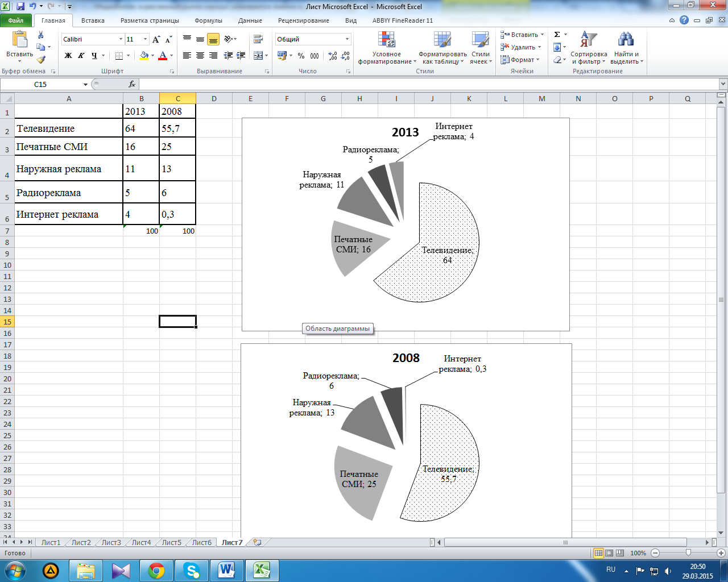The width and height of the screenshot is (728, 582).
Task: Undo the last action
Action: coord(33,6)
